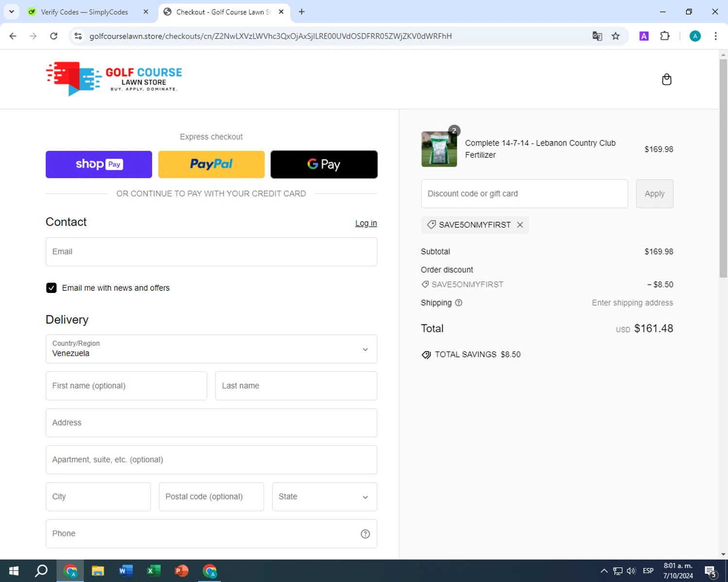
Task: Switch to the Verify Codes — SimplyCodes tab
Action: (x=84, y=12)
